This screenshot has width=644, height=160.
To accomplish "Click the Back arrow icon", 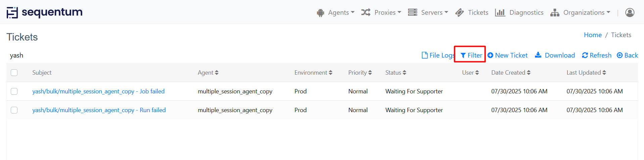I will point(620,55).
